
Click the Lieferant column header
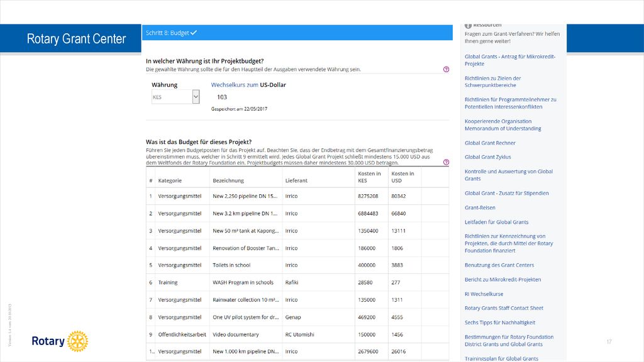[x=296, y=180]
